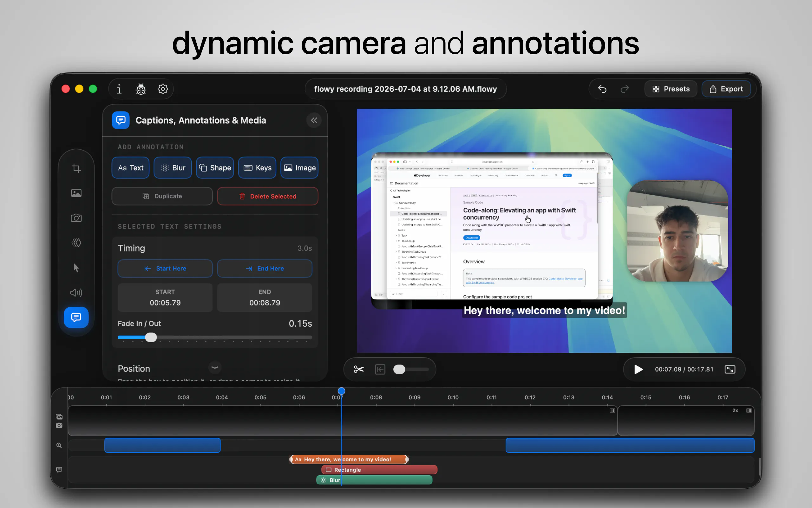Open the Presets menu
The width and height of the screenshot is (812, 508).
pyautogui.click(x=671, y=89)
